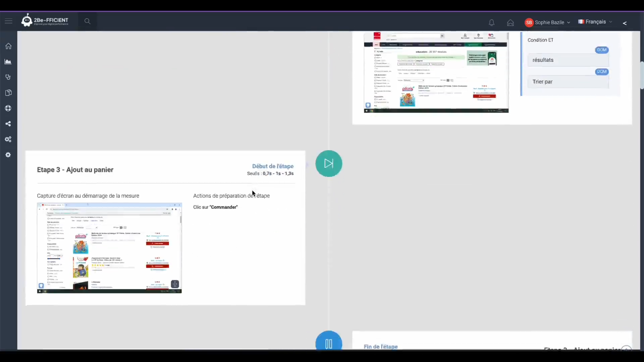Screen dimensions: 644x362
Task: Click the search magnifier icon
Action: [87, 21]
